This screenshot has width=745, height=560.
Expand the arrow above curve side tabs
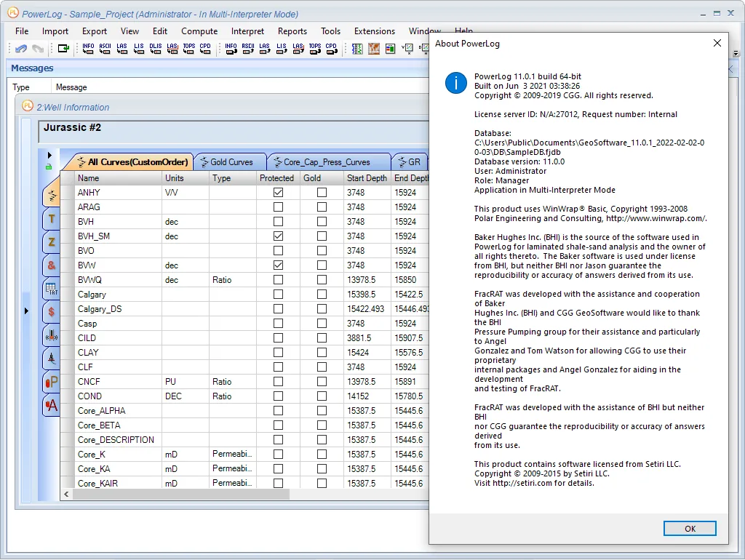49,156
